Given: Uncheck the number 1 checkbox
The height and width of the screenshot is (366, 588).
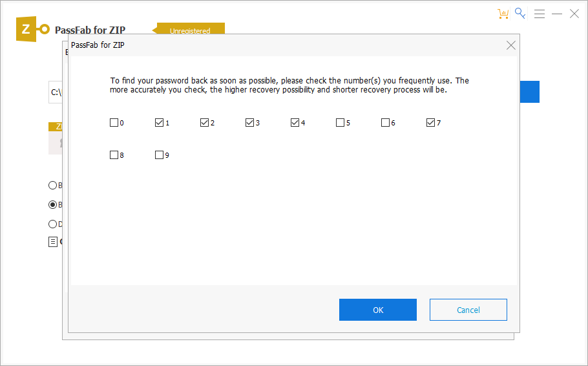Looking at the screenshot, I should tap(159, 123).
